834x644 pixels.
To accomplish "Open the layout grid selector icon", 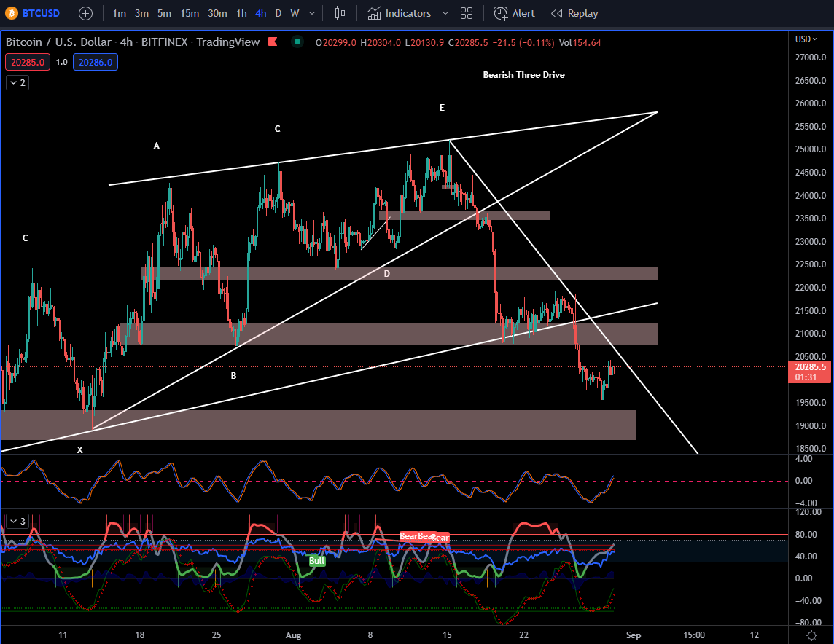I will point(467,13).
